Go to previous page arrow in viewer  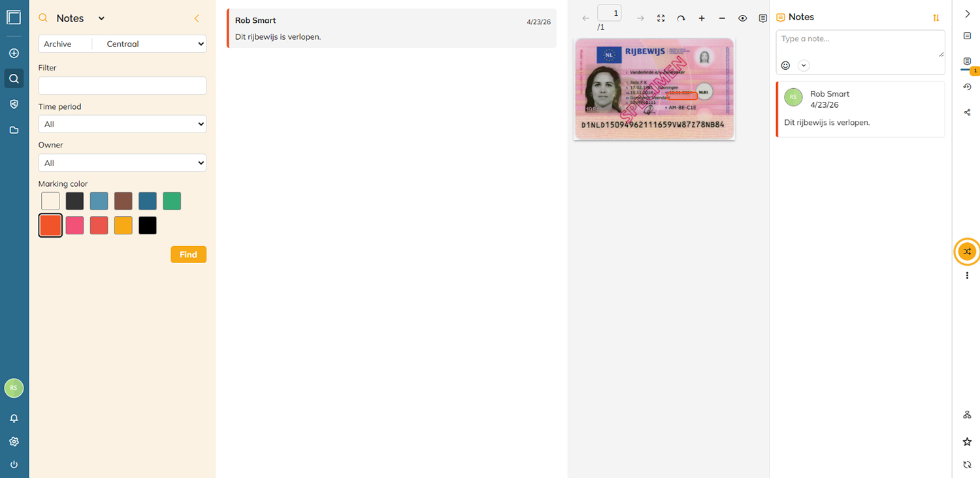(x=585, y=18)
